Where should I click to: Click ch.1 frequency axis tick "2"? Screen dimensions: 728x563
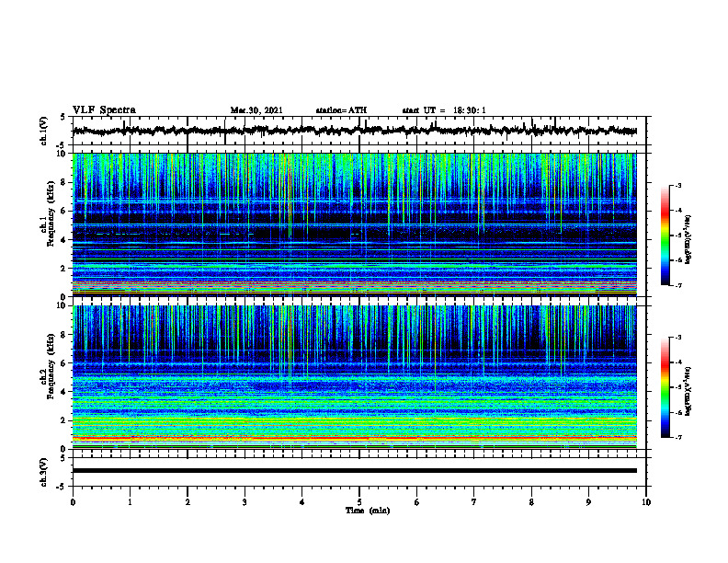point(63,269)
